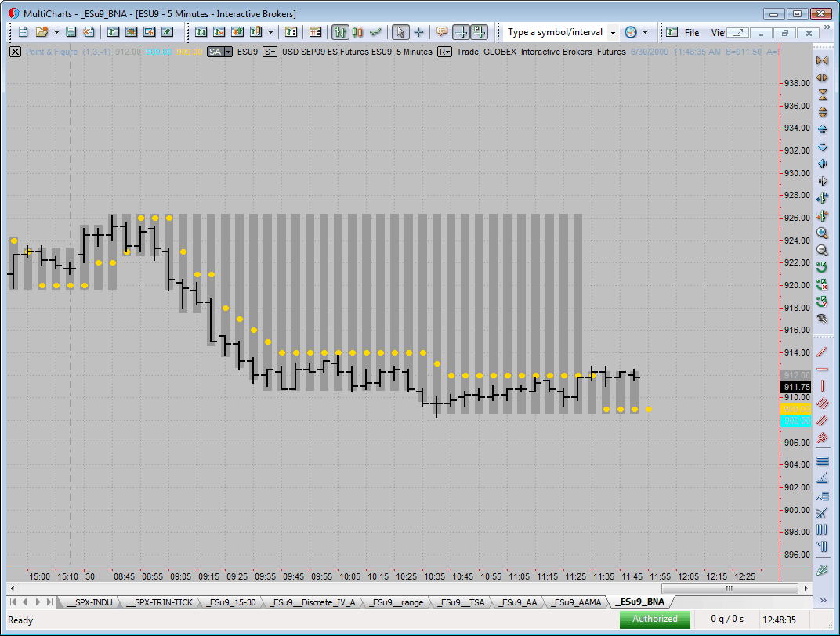The height and width of the screenshot is (636, 840).
Task: Expand the top toolbar overflow chevron
Action: click(x=827, y=26)
